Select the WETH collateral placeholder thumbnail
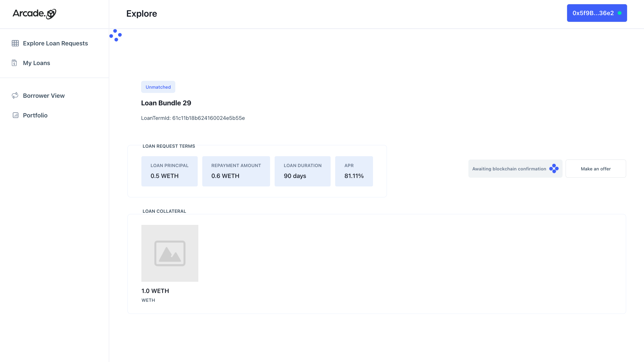644x362 pixels. click(170, 253)
